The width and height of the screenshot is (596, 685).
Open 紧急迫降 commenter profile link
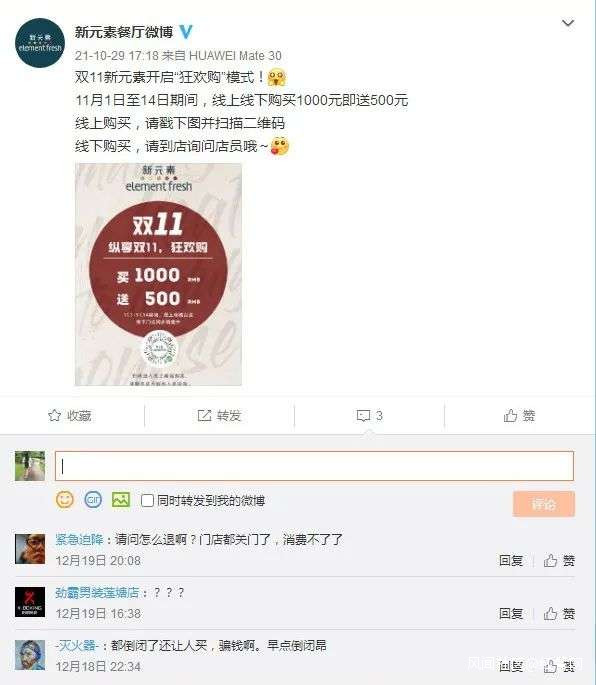coord(79,540)
